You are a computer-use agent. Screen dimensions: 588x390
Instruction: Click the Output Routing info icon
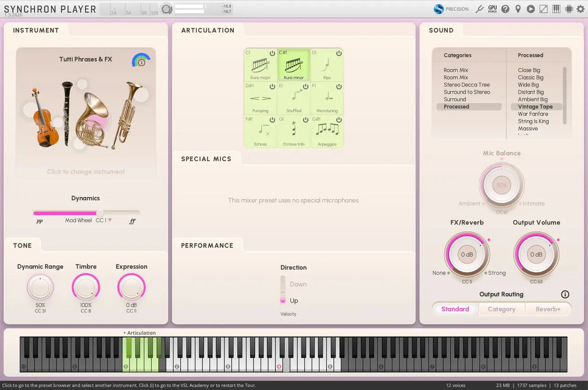pyautogui.click(x=565, y=294)
